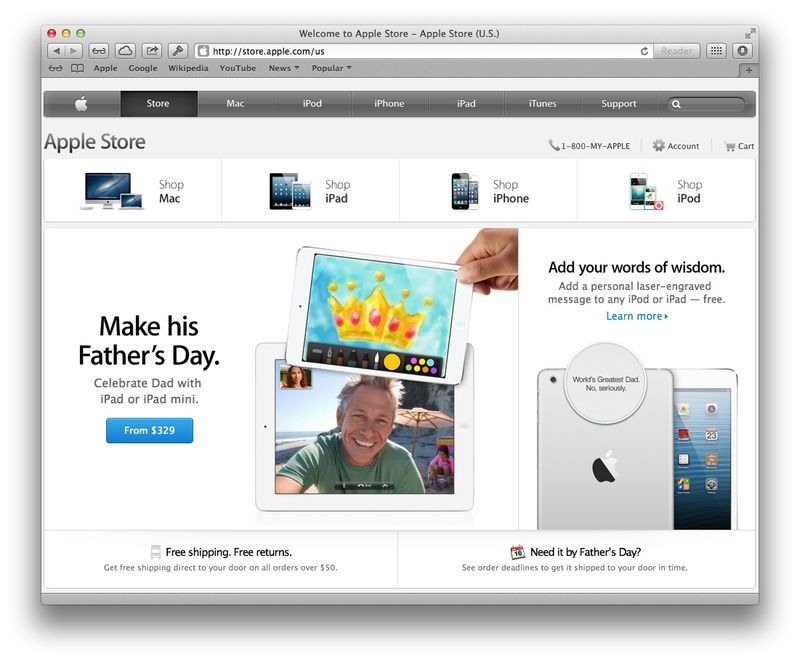
Task: Click the 1-800-MY-APPLE phone number
Action: point(595,146)
